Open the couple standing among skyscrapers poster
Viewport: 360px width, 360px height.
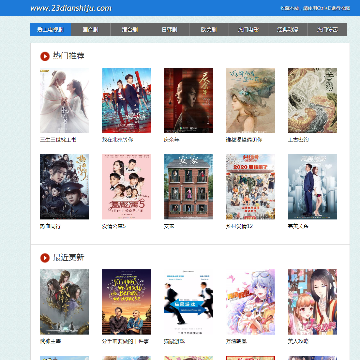312,186
